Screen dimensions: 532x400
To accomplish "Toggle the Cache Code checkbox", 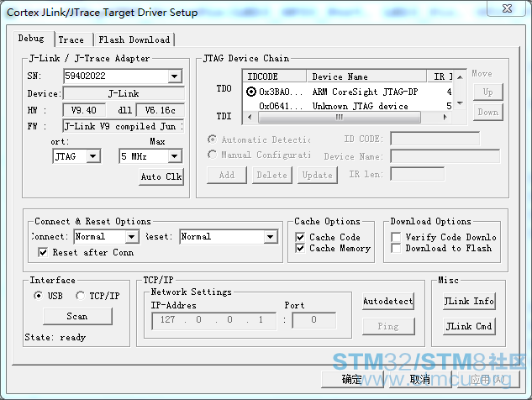I will (x=300, y=237).
